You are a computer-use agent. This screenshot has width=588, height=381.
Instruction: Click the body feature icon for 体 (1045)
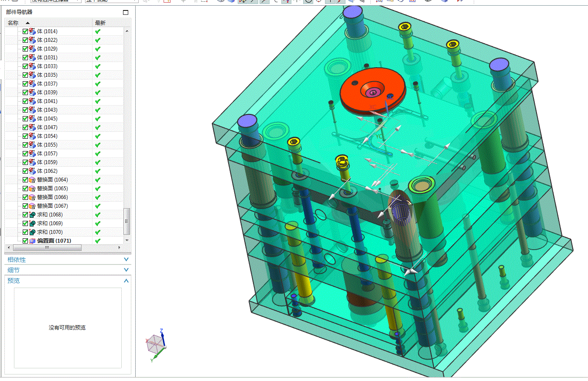(32, 119)
